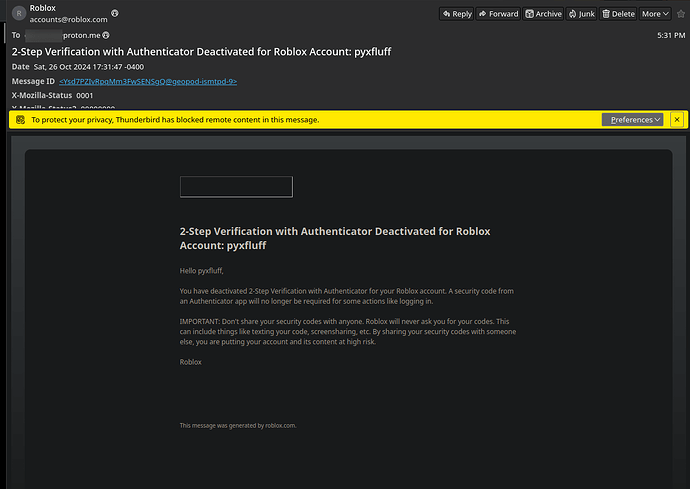Archive the 2-Step Verification email
The height and width of the screenshot is (489, 690).
pyautogui.click(x=543, y=14)
